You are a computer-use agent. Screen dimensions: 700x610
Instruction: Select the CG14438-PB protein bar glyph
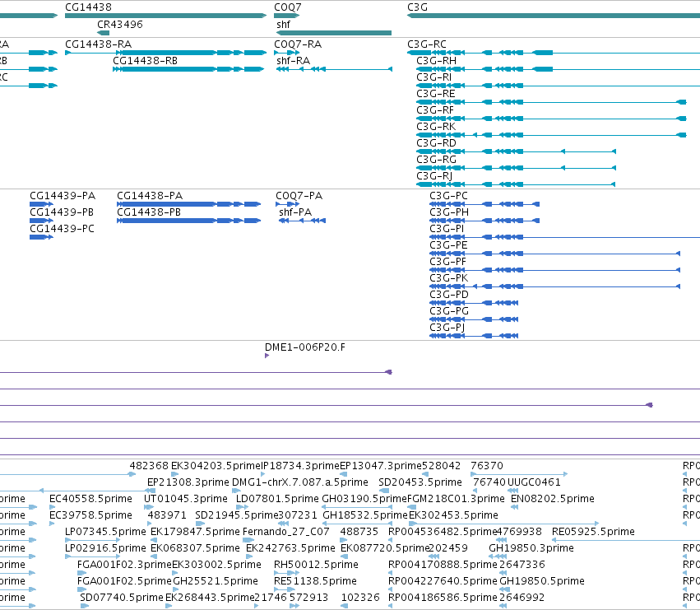pos(189,221)
